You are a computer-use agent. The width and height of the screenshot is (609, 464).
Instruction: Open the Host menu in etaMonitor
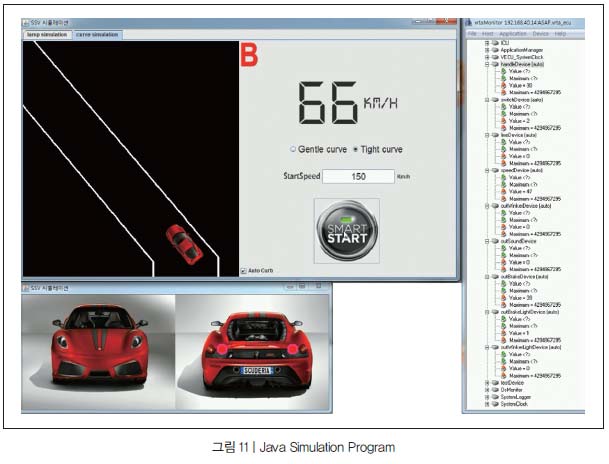[x=487, y=34]
